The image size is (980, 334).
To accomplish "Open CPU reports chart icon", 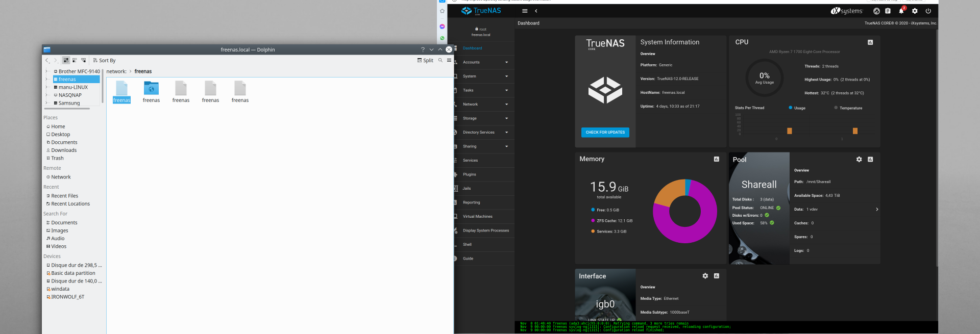I will [x=870, y=42].
